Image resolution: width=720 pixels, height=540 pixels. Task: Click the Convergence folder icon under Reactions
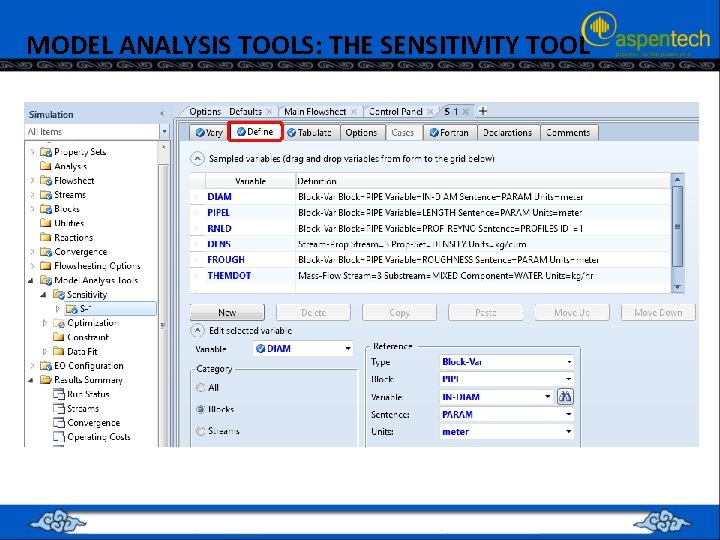(45, 252)
